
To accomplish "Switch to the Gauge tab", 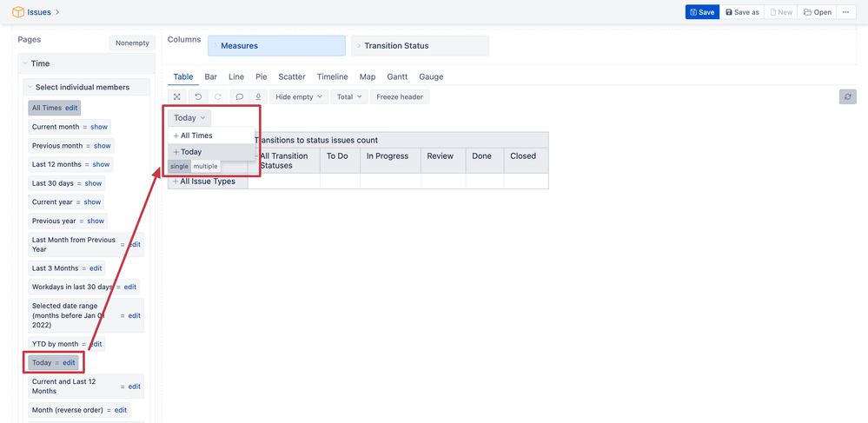I will [x=431, y=77].
